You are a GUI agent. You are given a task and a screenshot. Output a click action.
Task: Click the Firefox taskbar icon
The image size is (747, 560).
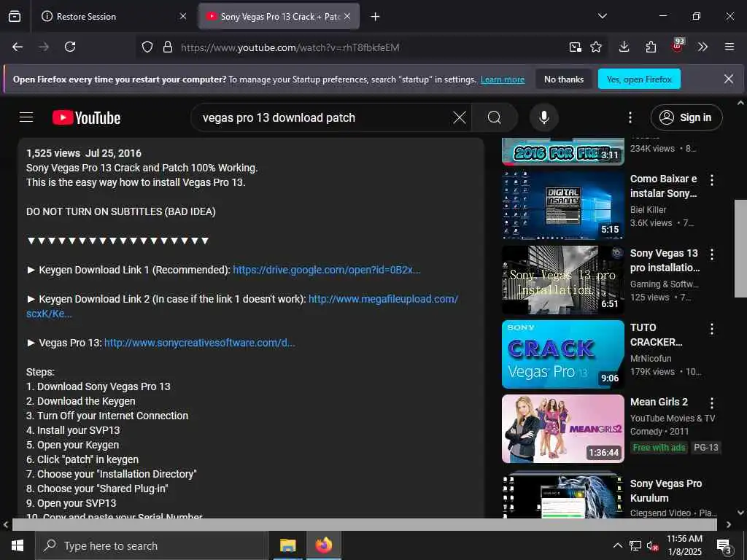coord(323,545)
